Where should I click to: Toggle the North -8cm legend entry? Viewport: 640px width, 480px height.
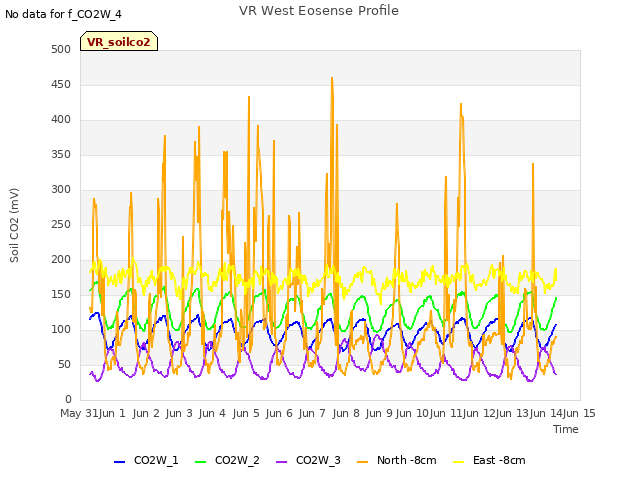(397, 460)
